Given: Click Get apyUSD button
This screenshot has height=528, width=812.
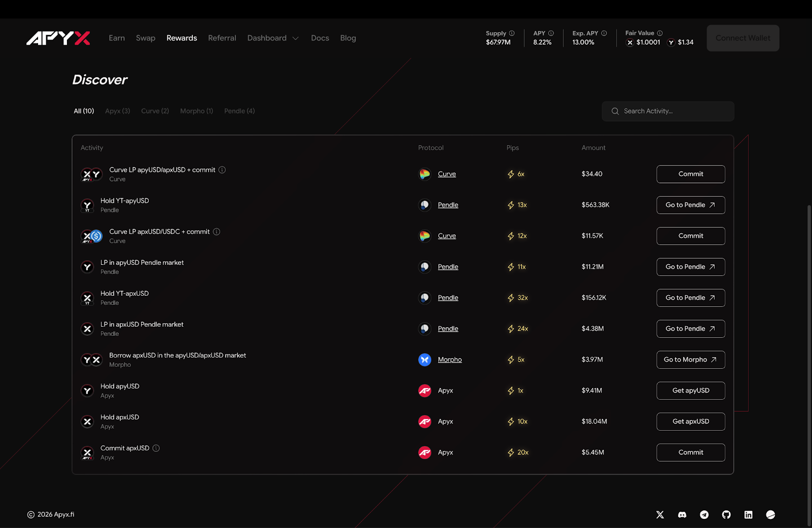Looking at the screenshot, I should point(691,391).
